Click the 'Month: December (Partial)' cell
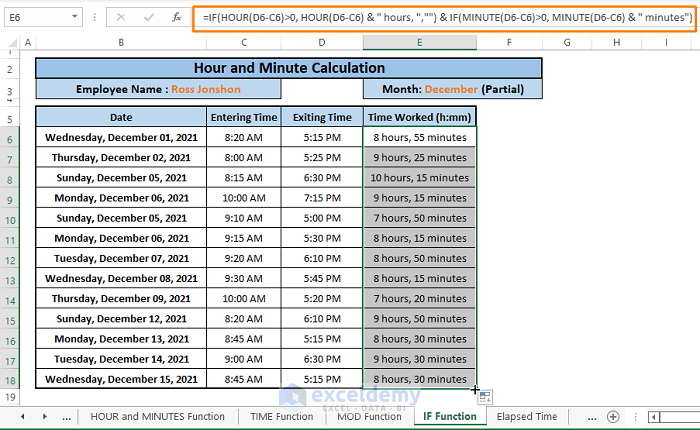The image size is (700, 430). 453,89
